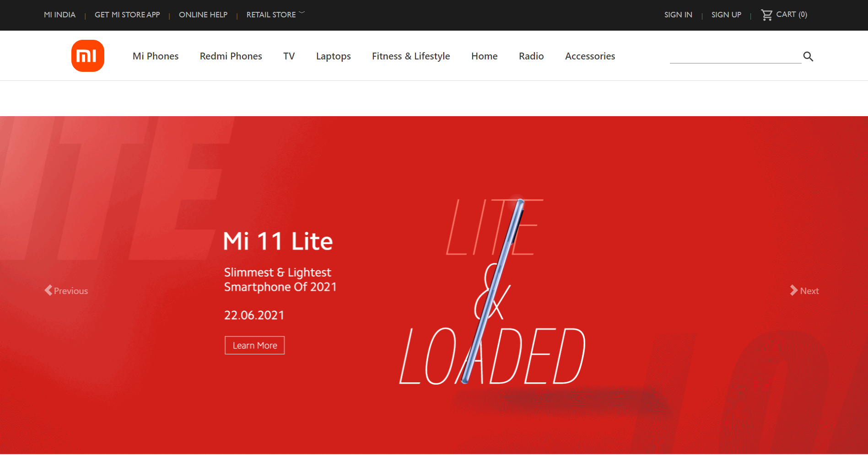Open the Redmi Phones menu
The image size is (868, 455).
(231, 56)
